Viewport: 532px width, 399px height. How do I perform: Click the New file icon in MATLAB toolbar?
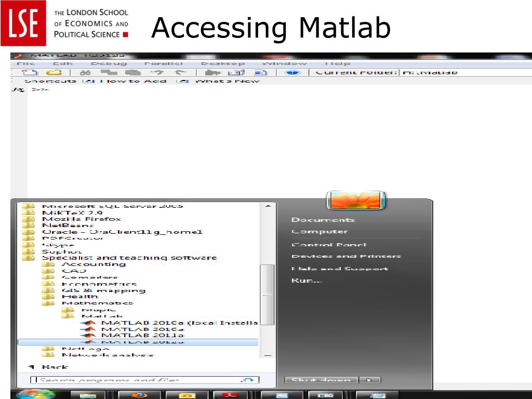point(29,72)
